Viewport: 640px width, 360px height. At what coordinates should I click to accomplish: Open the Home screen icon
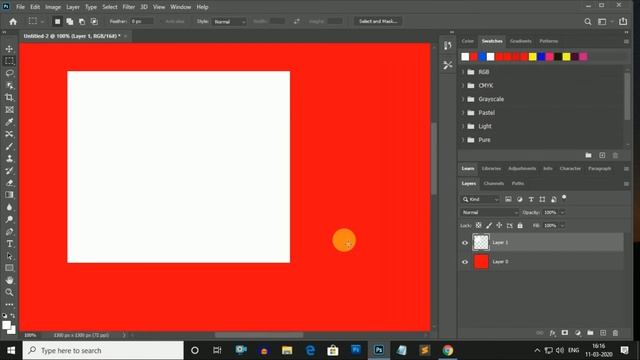tap(13, 22)
